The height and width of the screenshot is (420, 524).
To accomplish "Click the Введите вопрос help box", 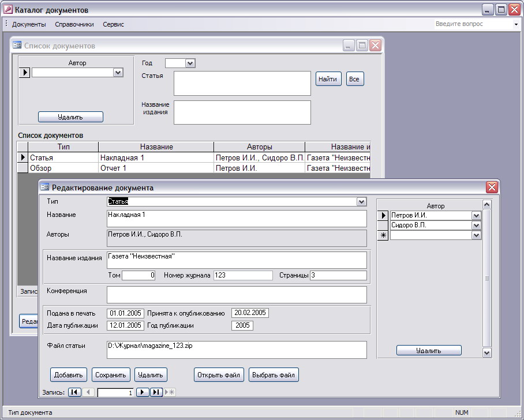I will point(474,24).
